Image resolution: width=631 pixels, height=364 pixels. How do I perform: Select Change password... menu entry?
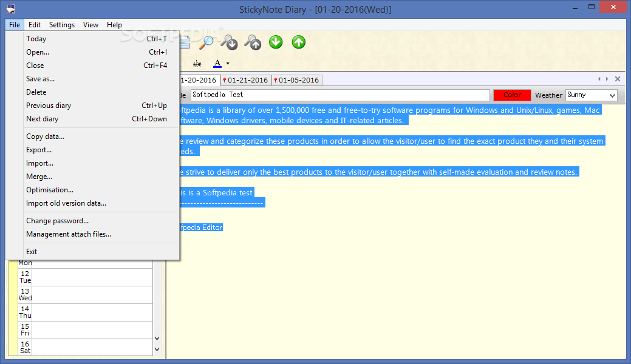[97, 221]
